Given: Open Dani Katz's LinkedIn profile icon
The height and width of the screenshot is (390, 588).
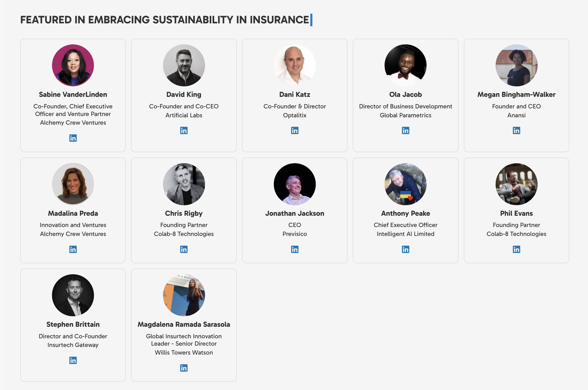Looking at the screenshot, I should click(295, 130).
